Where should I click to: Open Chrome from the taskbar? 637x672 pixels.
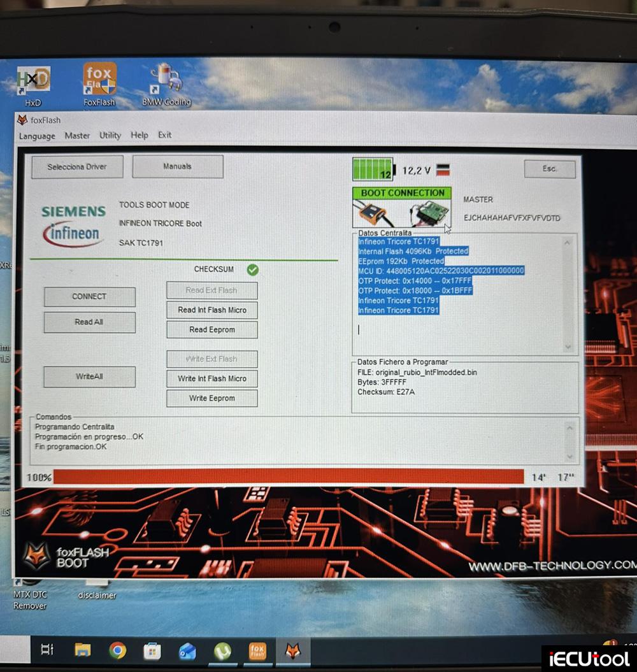point(117,650)
